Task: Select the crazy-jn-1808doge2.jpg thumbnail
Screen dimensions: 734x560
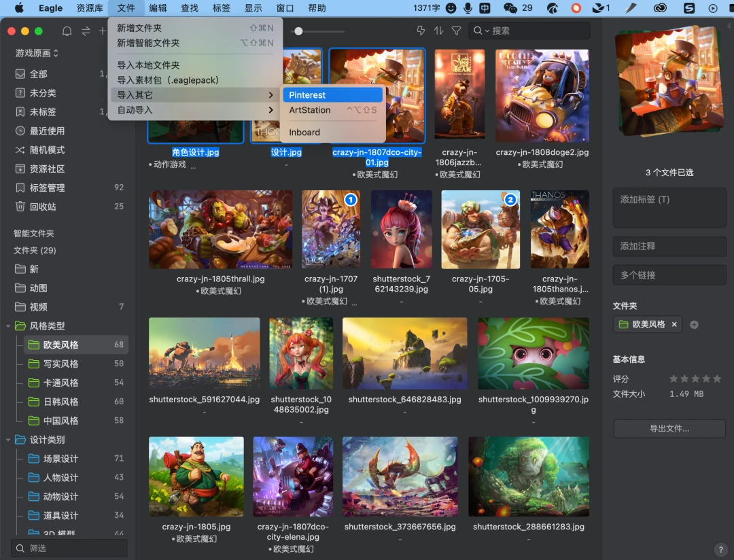Action: (542, 96)
